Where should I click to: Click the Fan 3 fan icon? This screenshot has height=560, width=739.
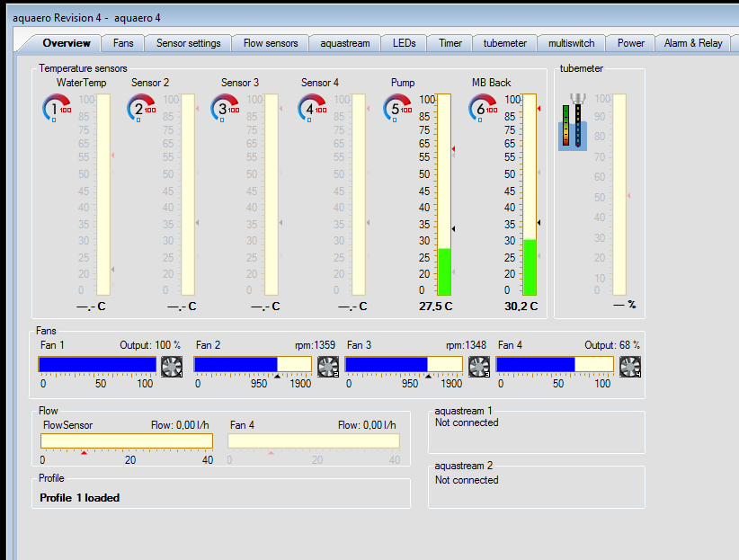(479, 366)
